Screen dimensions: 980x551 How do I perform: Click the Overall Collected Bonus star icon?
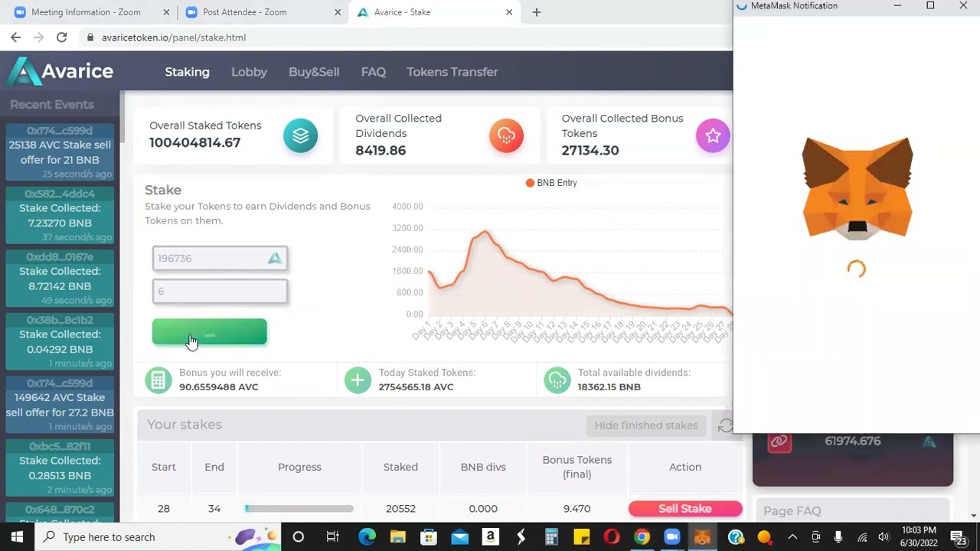(x=713, y=135)
